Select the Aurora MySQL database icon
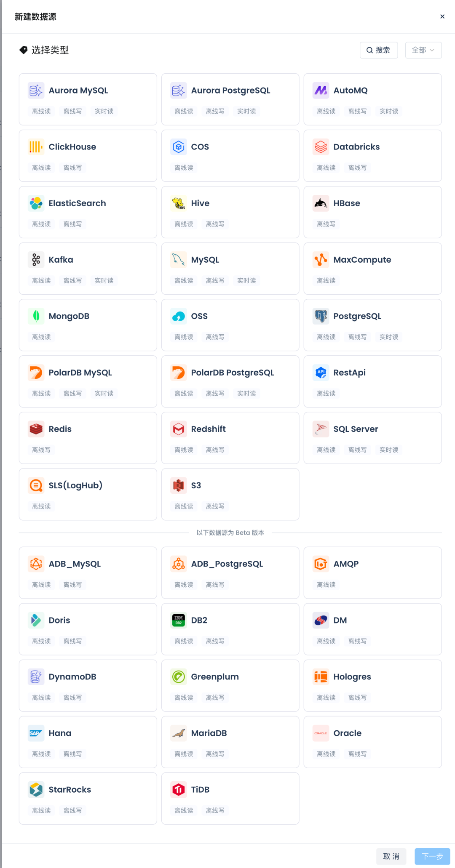This screenshot has height=868, width=455. point(36,91)
